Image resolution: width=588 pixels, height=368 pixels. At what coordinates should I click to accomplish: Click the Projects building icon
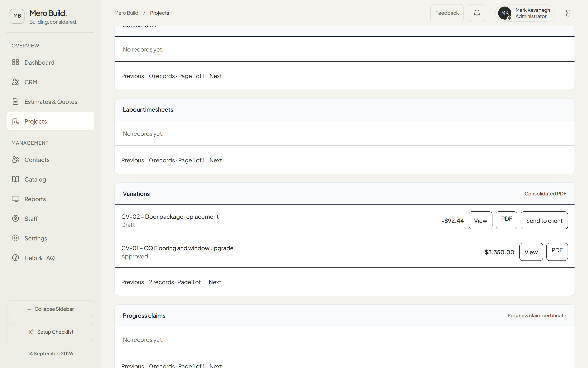click(16, 121)
